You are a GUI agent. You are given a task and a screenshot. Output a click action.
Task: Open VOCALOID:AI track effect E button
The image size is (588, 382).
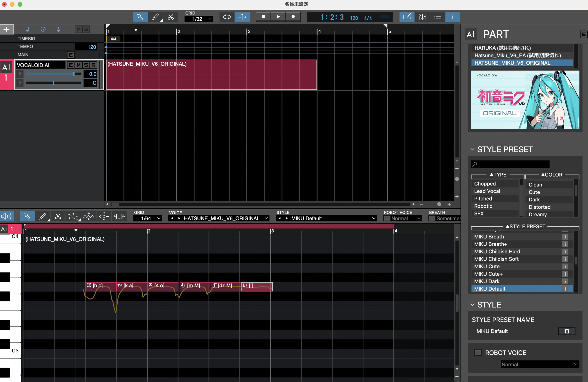pyautogui.click(x=71, y=65)
